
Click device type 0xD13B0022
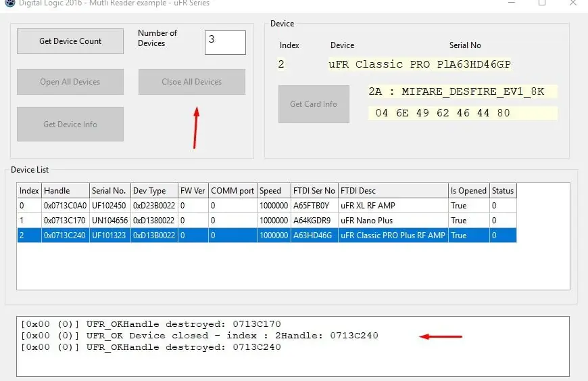click(153, 236)
